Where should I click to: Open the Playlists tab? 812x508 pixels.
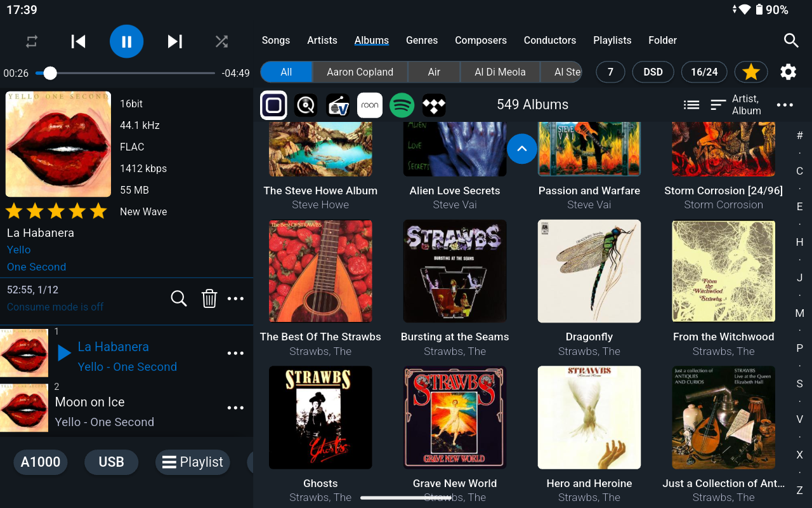pos(612,40)
